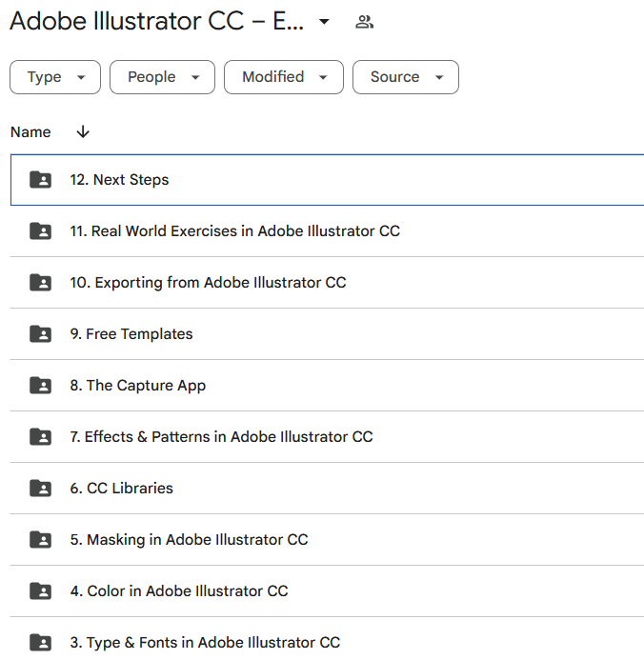This screenshot has width=644, height=660.
Task: Expand the Type filter dropdown
Action: pyautogui.click(x=55, y=77)
